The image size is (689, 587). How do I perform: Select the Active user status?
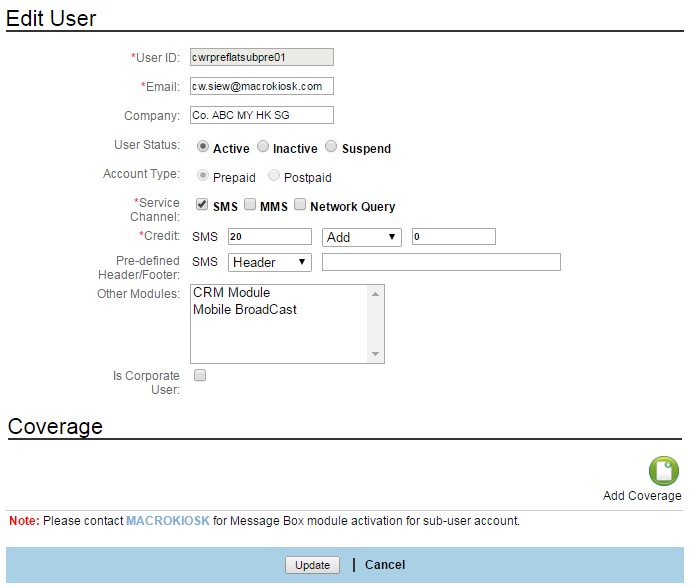[x=203, y=147]
